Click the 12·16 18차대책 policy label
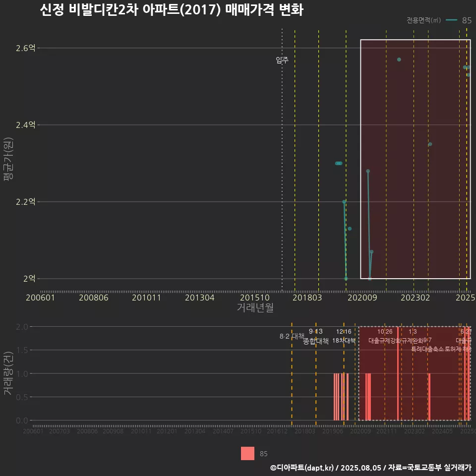Image resolution: width=476 pixels, height=476 pixels. (344, 336)
